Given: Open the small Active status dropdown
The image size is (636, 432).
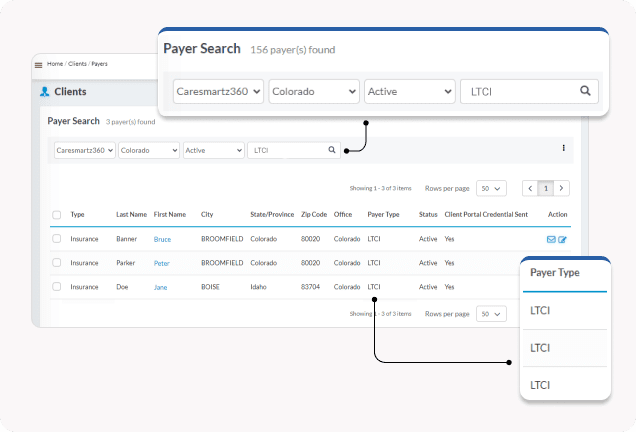Looking at the screenshot, I should 214,150.
